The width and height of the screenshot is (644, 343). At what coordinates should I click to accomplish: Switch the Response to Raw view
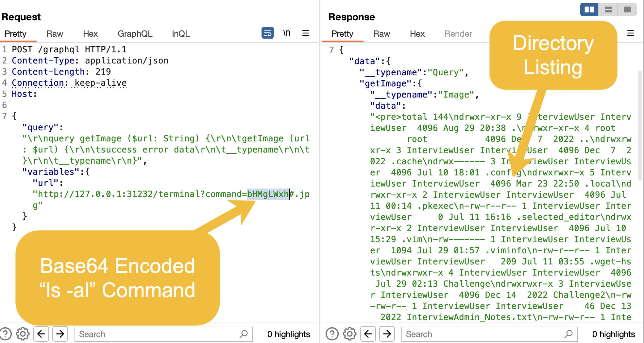coord(381,34)
